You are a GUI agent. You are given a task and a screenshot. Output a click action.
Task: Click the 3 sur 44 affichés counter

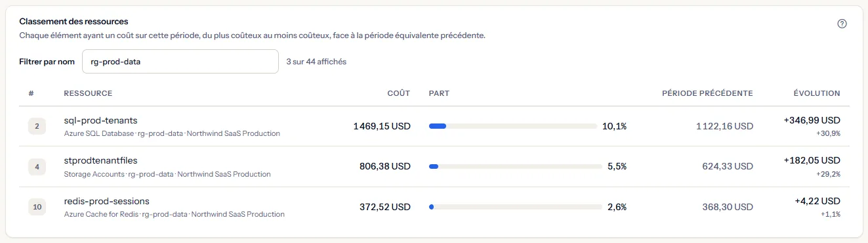coord(317,62)
